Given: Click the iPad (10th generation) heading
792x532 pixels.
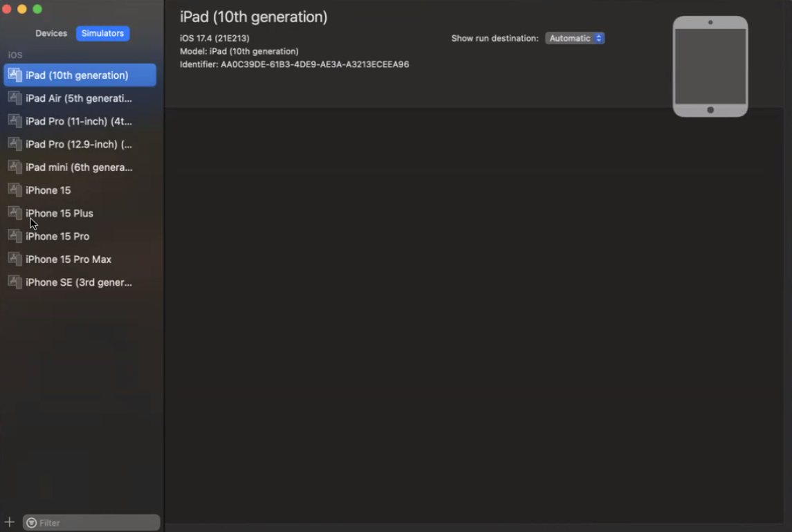Looking at the screenshot, I should [x=254, y=17].
